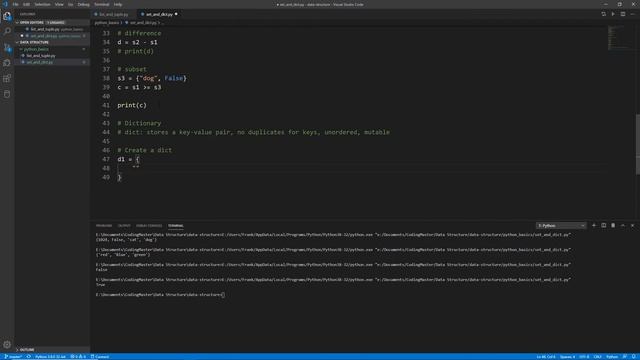Switch to the Problems panel tab
The image size is (640, 360).
(x=104, y=226)
